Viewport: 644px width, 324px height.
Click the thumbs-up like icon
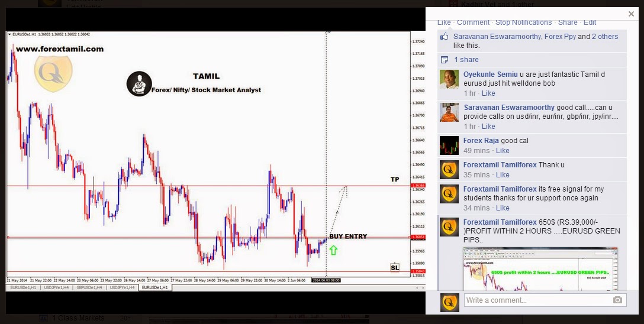coord(445,37)
